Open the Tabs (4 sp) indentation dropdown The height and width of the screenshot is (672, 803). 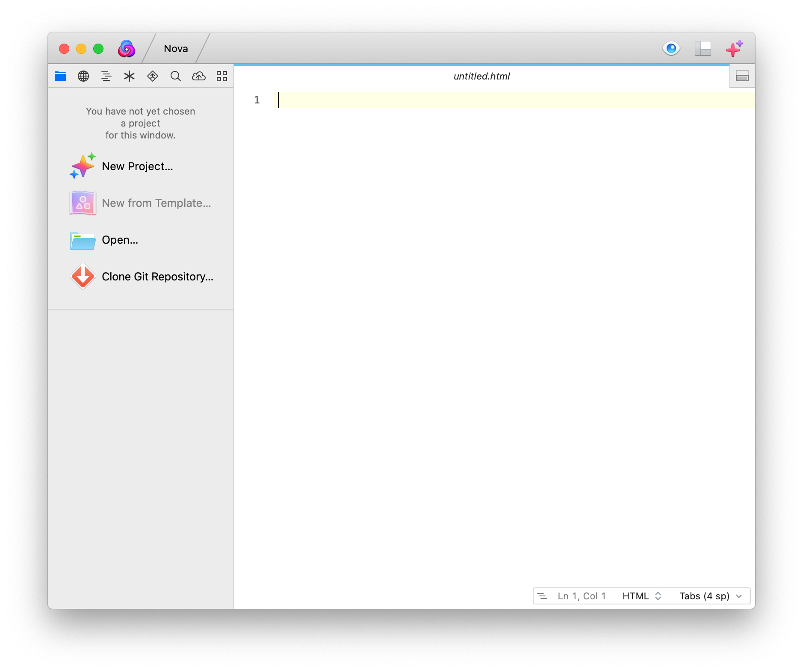point(711,596)
